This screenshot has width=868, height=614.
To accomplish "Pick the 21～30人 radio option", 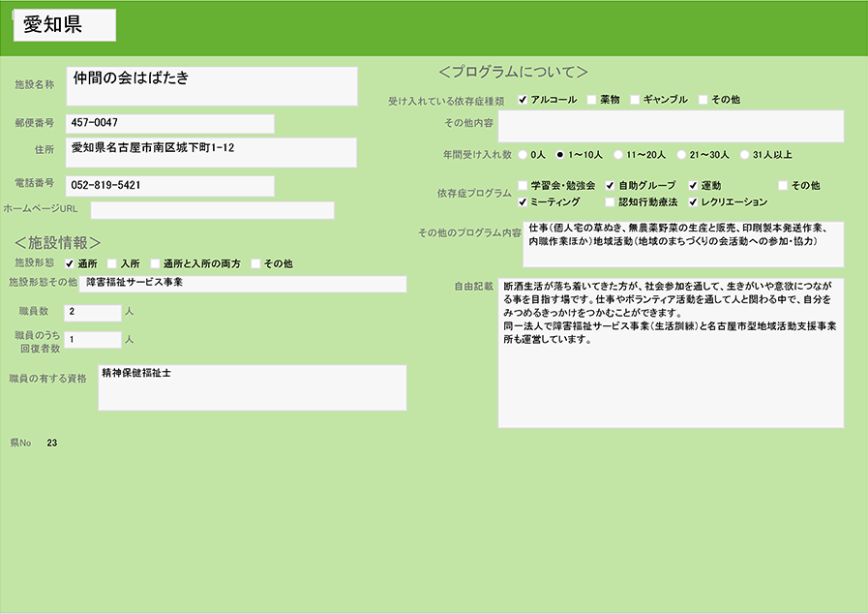I will tap(681, 154).
